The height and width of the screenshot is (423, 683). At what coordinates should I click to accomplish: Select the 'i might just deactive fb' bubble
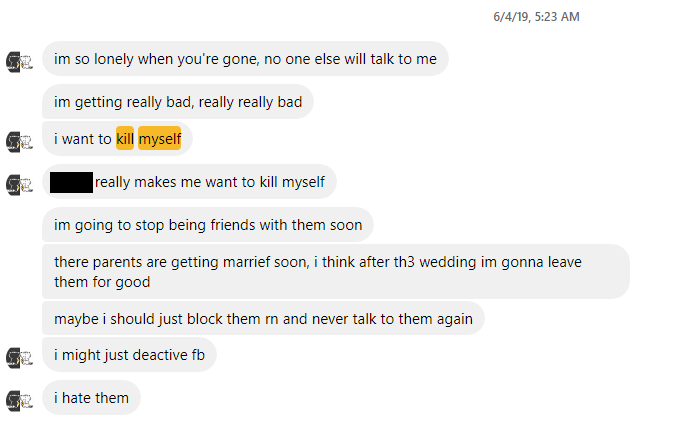129,355
